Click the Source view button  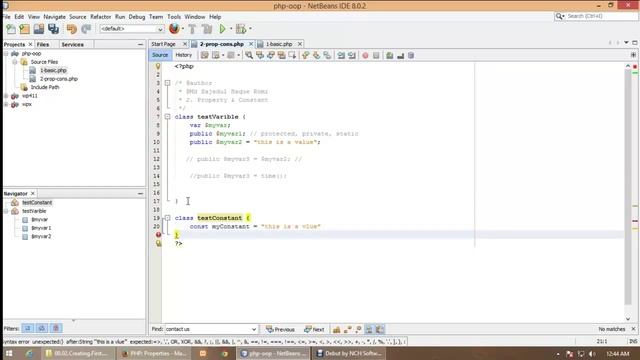click(160, 55)
